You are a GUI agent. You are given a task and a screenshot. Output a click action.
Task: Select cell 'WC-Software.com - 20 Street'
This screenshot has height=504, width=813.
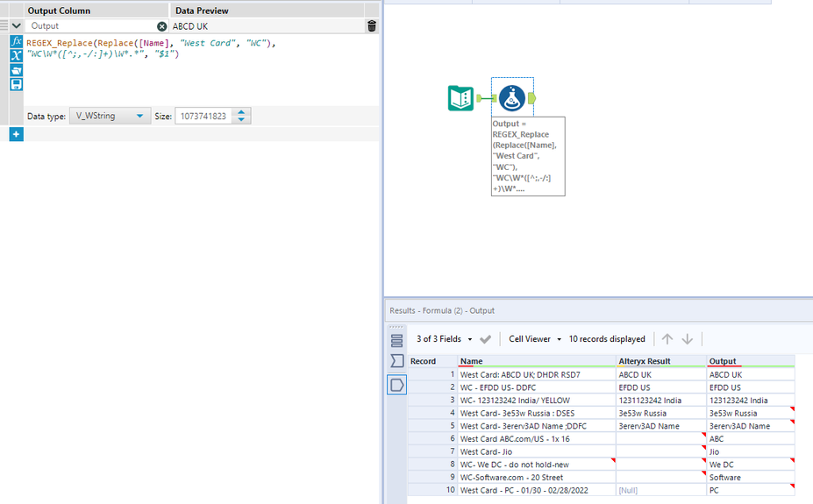(536, 478)
